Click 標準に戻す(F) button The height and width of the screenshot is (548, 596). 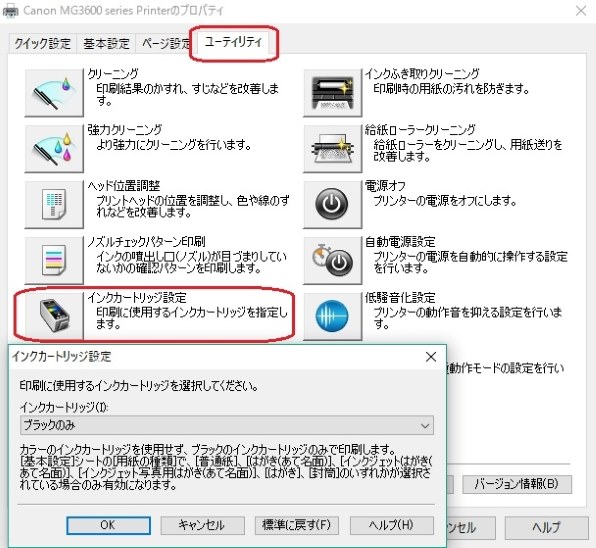(296, 525)
